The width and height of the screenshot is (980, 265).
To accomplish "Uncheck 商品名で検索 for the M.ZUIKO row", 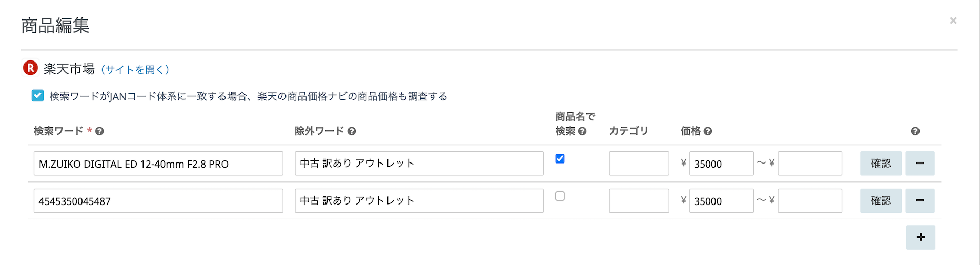I will pos(560,159).
